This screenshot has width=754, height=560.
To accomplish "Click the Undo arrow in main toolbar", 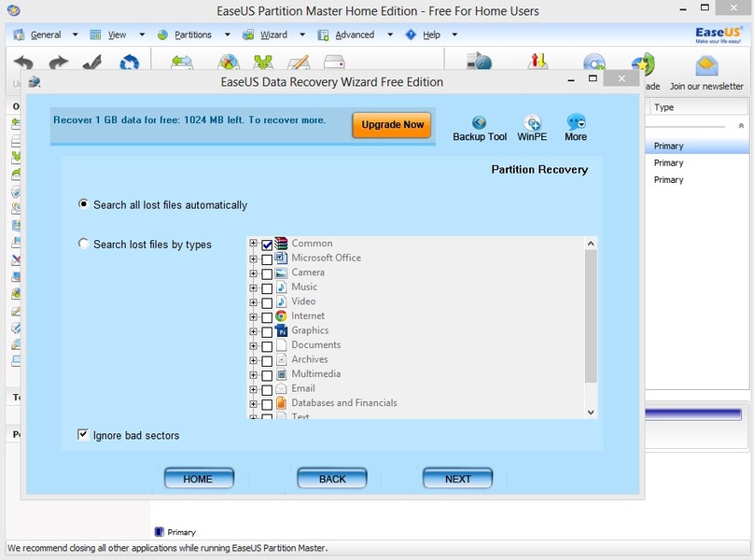I will [x=23, y=63].
